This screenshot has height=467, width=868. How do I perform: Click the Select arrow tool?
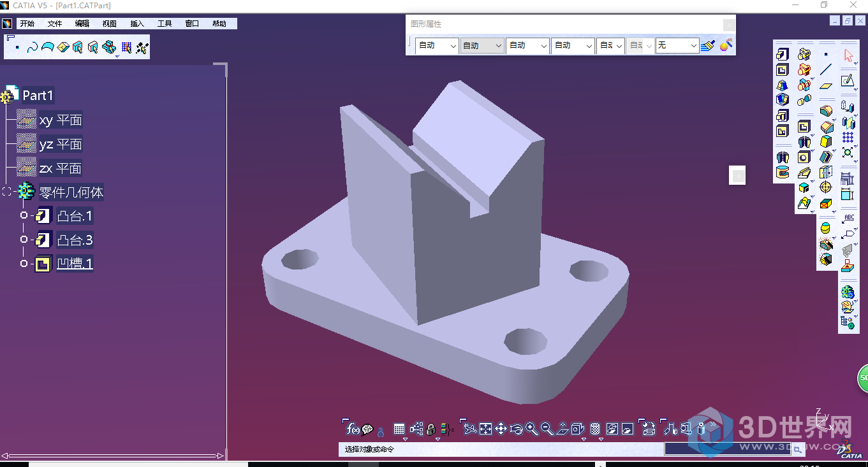[x=848, y=55]
